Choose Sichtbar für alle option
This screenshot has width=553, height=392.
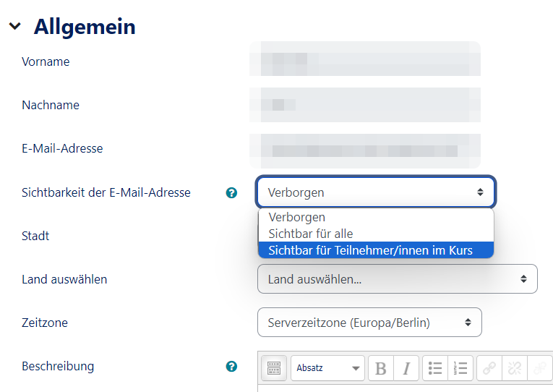tap(311, 234)
